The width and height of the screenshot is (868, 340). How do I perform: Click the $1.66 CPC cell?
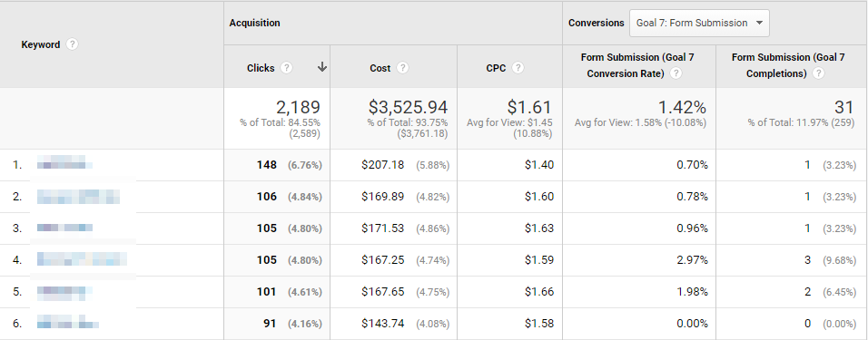tap(510, 292)
